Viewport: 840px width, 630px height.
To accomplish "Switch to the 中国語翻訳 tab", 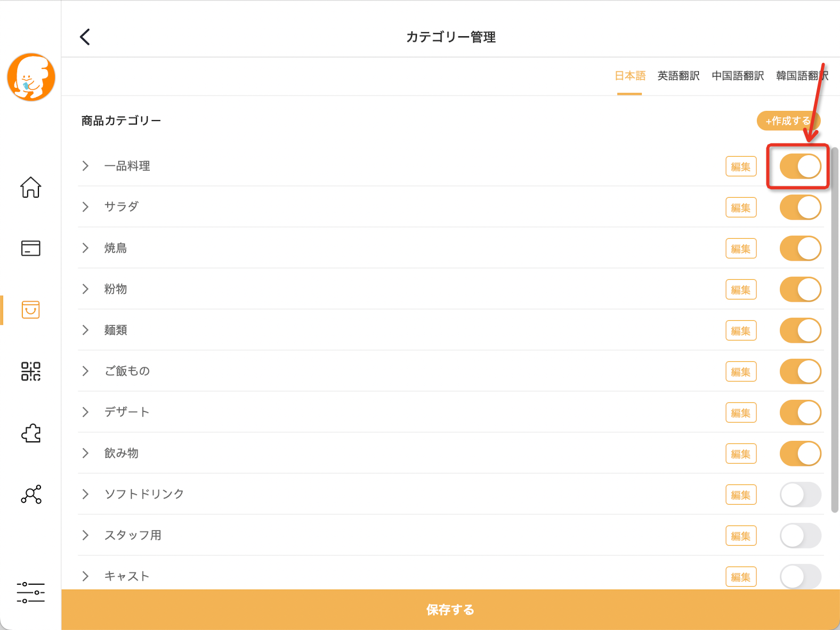I will pos(738,76).
